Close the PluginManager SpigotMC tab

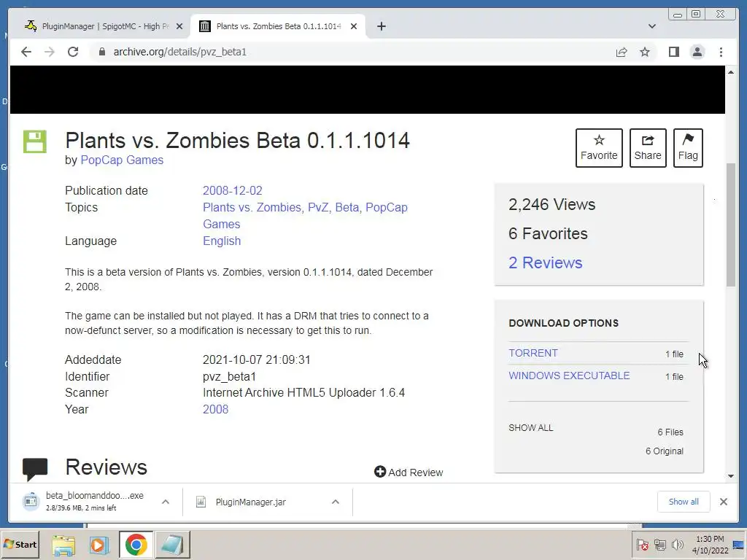pyautogui.click(x=179, y=26)
